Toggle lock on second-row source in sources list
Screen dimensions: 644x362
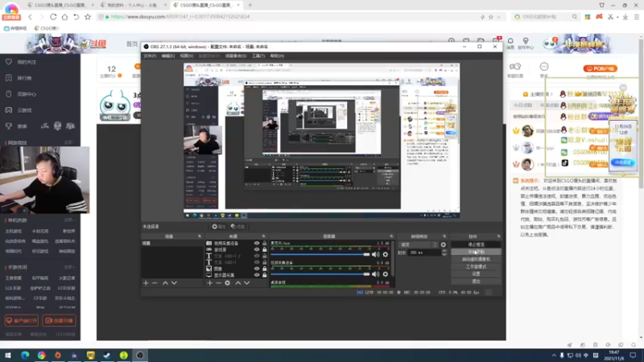point(265,249)
